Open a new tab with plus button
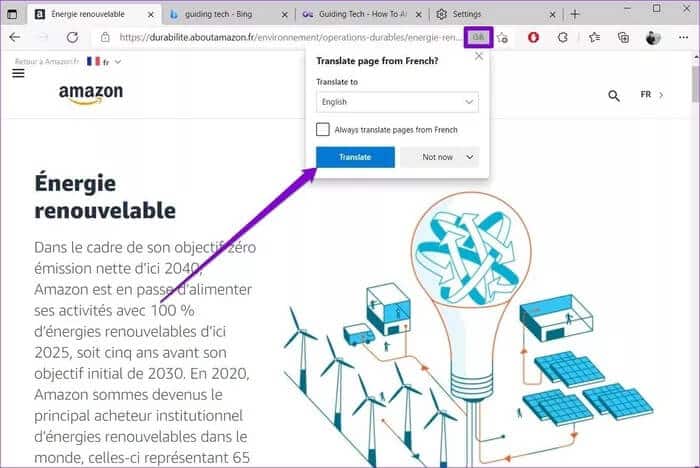The height and width of the screenshot is (468, 700). click(575, 14)
